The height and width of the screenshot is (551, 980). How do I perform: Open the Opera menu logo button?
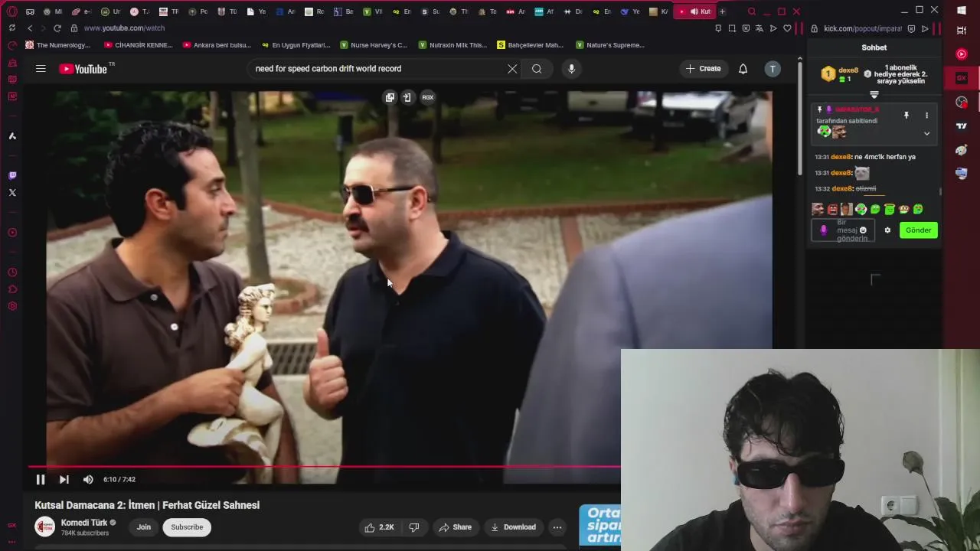coord(11,11)
